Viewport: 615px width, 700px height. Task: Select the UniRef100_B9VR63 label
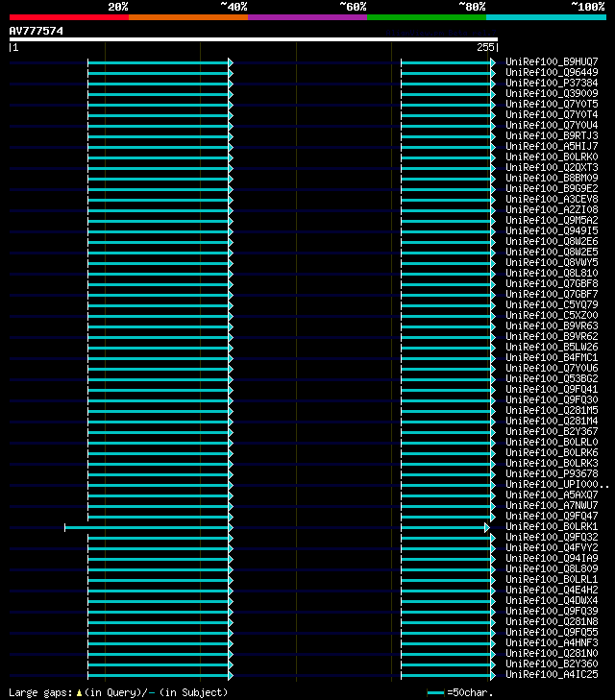tap(552, 326)
